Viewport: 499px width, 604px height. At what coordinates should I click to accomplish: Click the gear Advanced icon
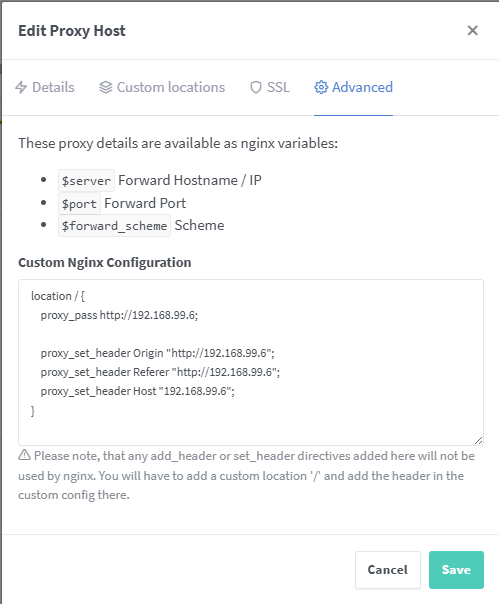321,87
